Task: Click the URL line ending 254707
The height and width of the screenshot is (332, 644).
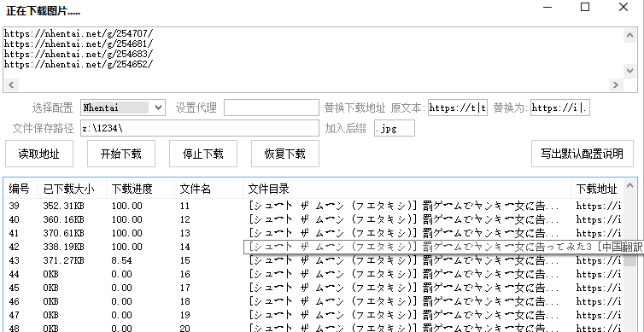Action: coord(79,33)
